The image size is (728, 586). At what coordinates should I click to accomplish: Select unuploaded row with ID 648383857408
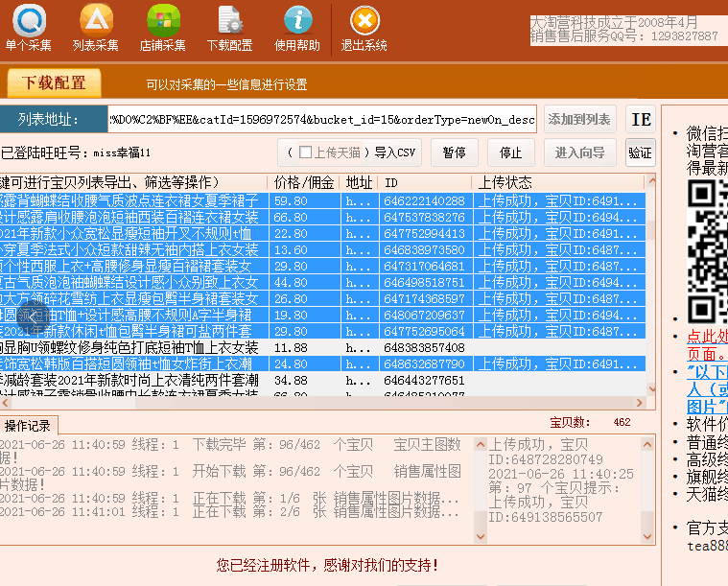322,347
